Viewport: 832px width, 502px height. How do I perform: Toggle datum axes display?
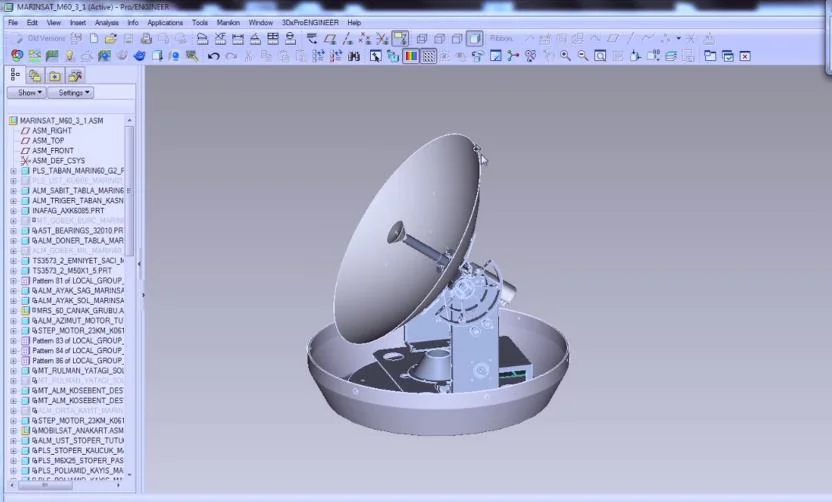[347, 38]
